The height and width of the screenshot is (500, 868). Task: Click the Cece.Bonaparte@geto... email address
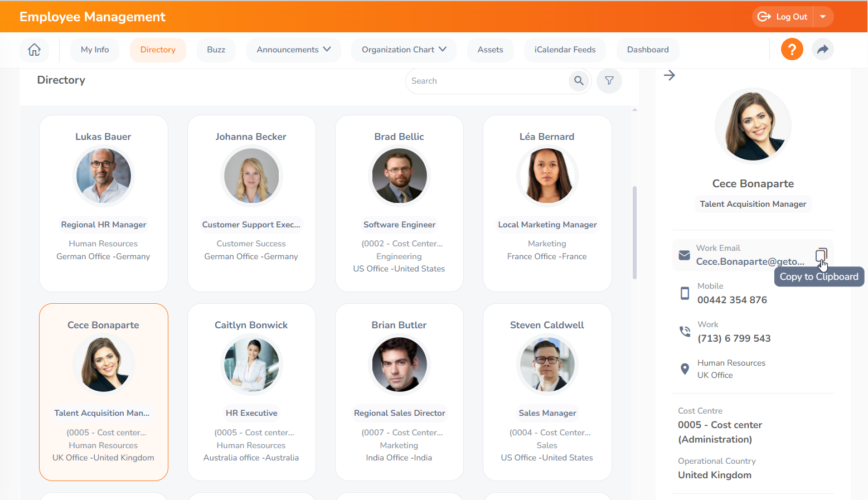[750, 261]
